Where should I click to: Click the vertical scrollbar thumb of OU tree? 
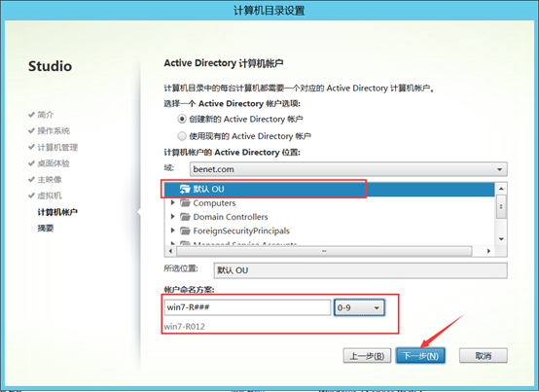501,206
